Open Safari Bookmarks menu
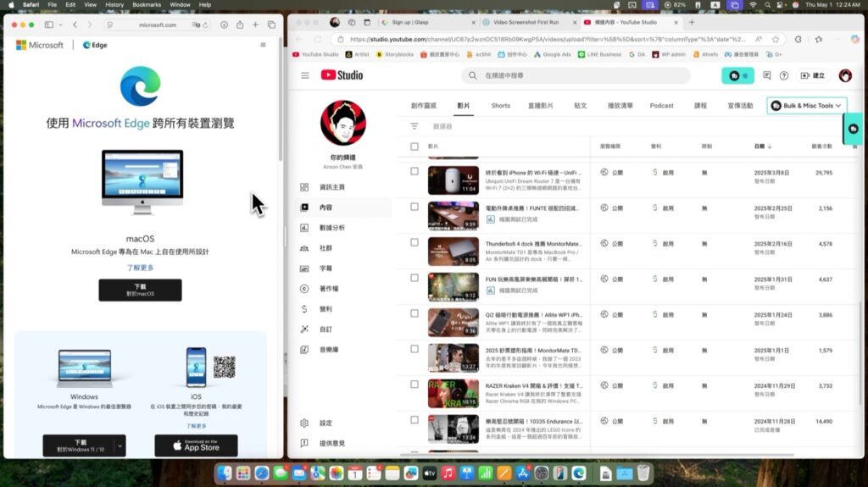 [x=147, y=4]
